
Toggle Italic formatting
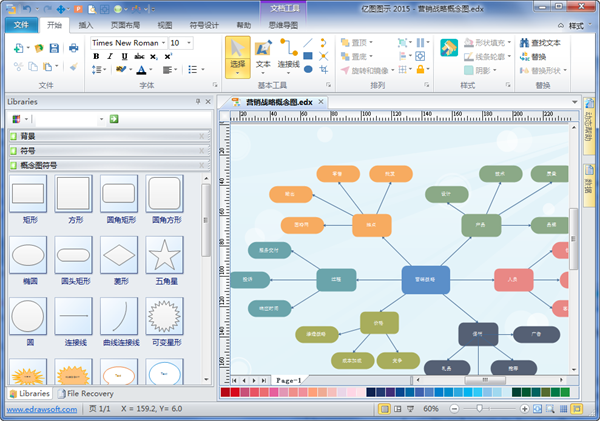pos(110,57)
